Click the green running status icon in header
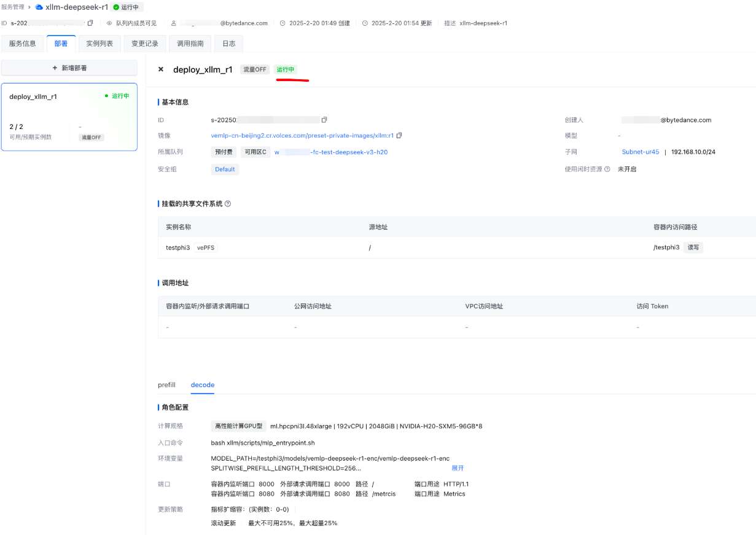 [x=116, y=7]
